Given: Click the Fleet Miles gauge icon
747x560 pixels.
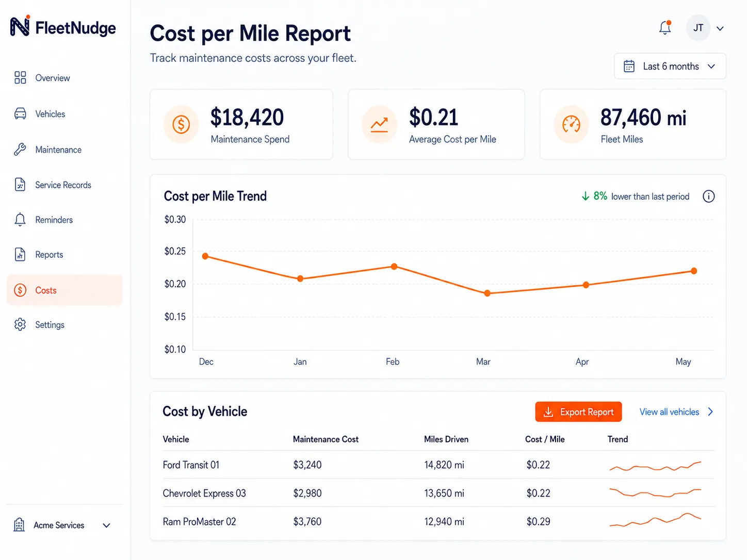Looking at the screenshot, I should click(x=571, y=124).
